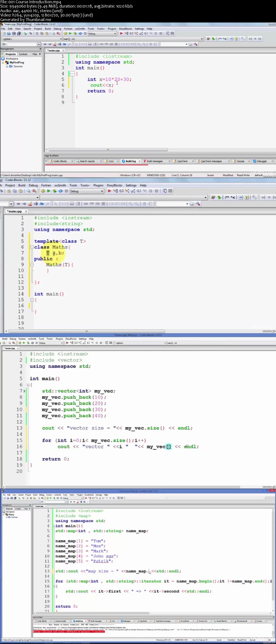
Task: Click Build gear icon in Maths template window
Action: coord(43,191)
